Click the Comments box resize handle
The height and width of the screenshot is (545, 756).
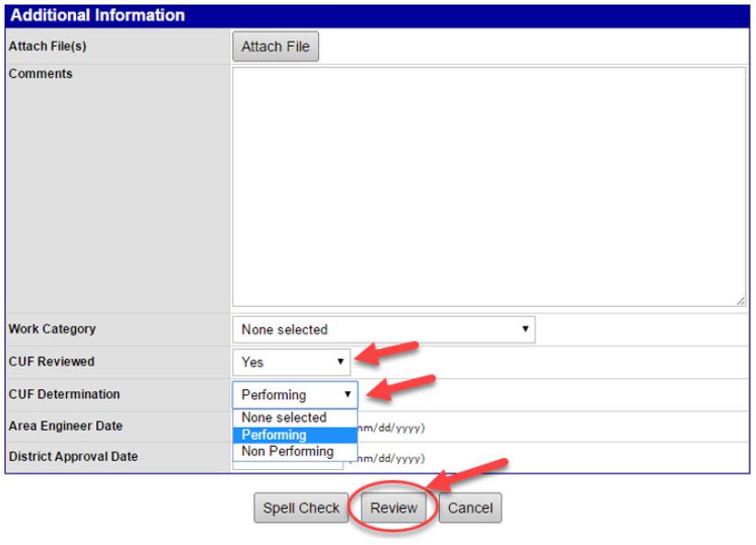click(740, 300)
